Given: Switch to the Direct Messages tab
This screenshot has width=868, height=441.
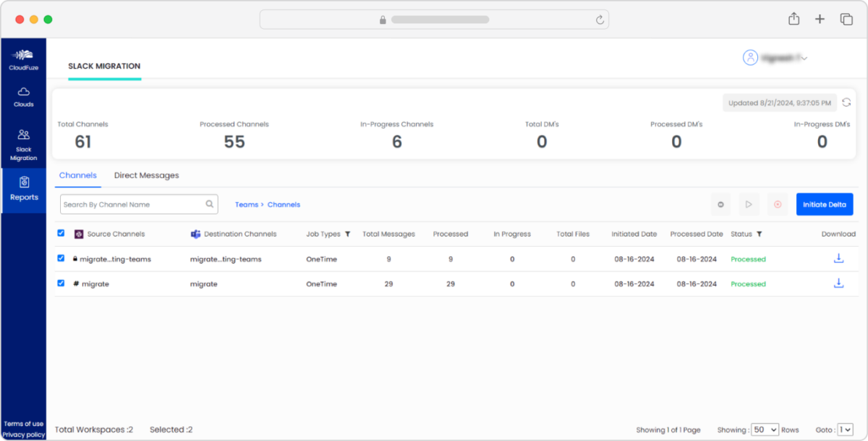Looking at the screenshot, I should point(146,175).
